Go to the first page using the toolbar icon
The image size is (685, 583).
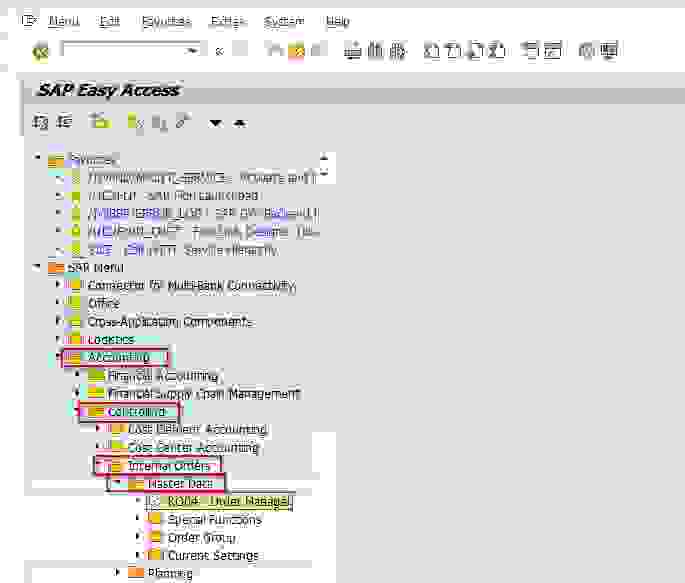(x=432, y=51)
